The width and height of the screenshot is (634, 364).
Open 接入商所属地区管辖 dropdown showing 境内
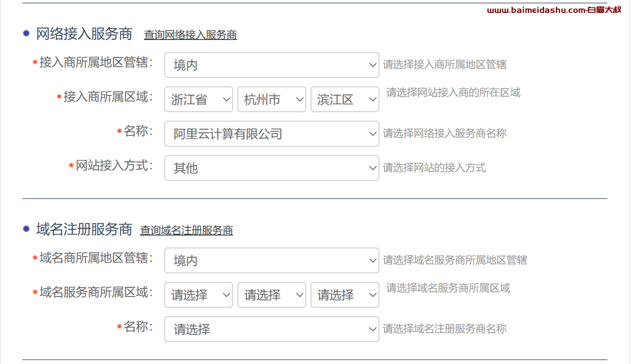271,65
